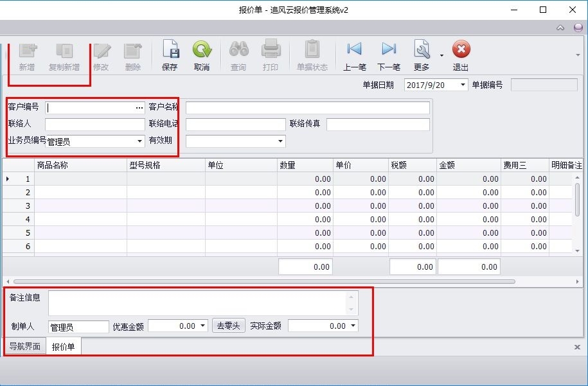Screen dimensions: 588x386
Task: Exit with the 退出 red icon
Action: (x=461, y=49)
